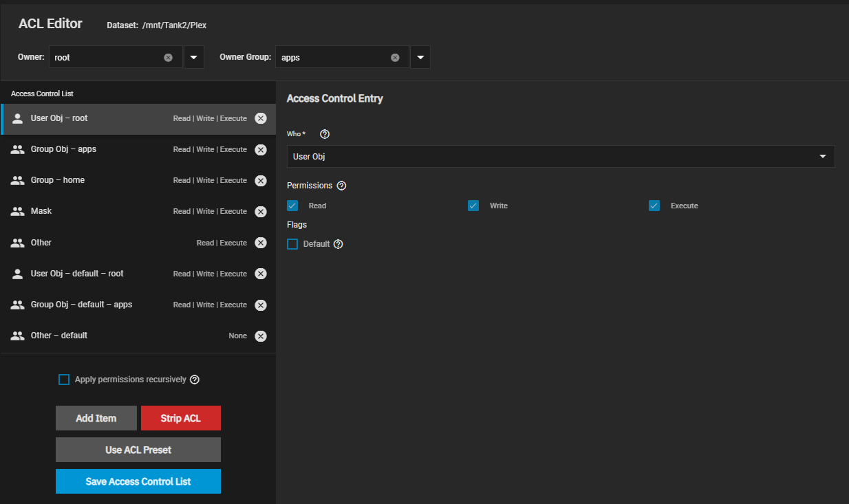The height and width of the screenshot is (504, 849).
Task: Clear the Owner Group apps value
Action: 395,58
